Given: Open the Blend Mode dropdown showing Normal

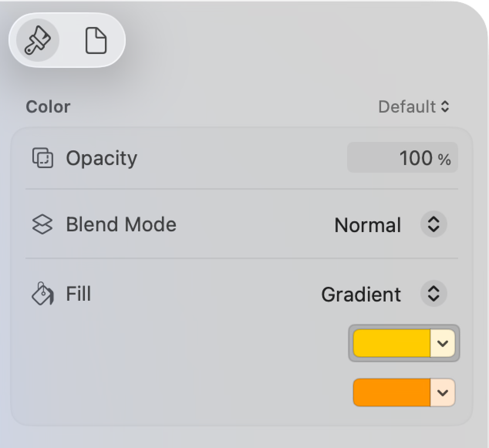Looking at the screenshot, I should pos(433,224).
